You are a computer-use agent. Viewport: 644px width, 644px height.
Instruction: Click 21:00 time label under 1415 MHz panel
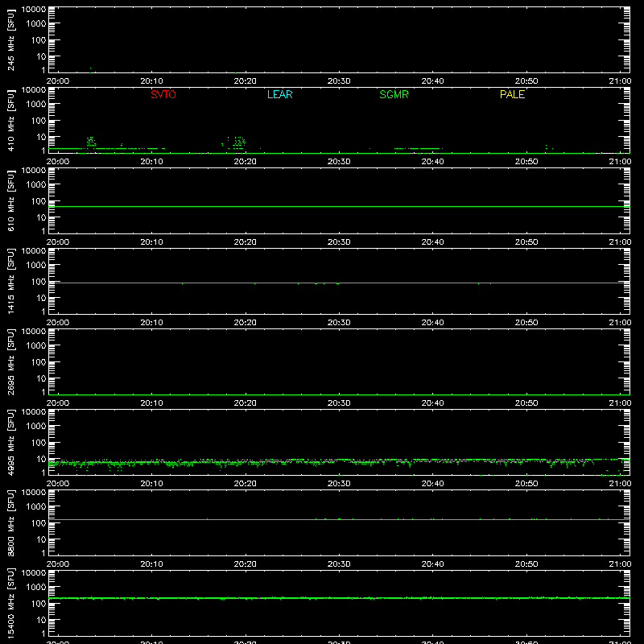[620, 323]
